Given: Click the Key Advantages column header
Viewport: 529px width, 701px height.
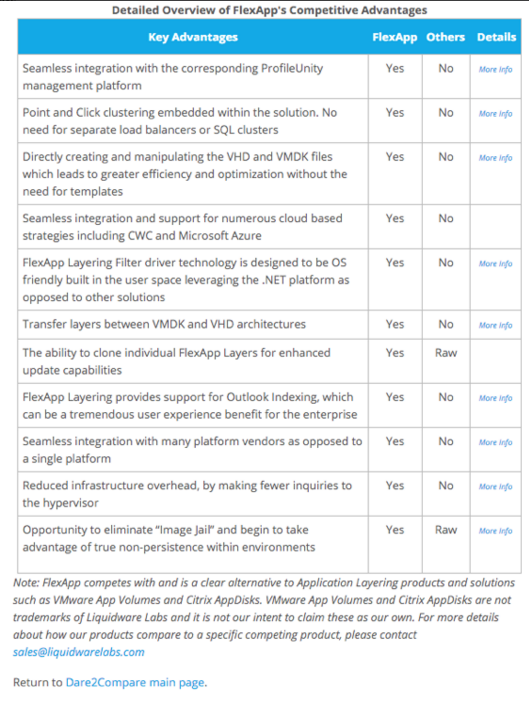Looking at the screenshot, I should [x=193, y=37].
